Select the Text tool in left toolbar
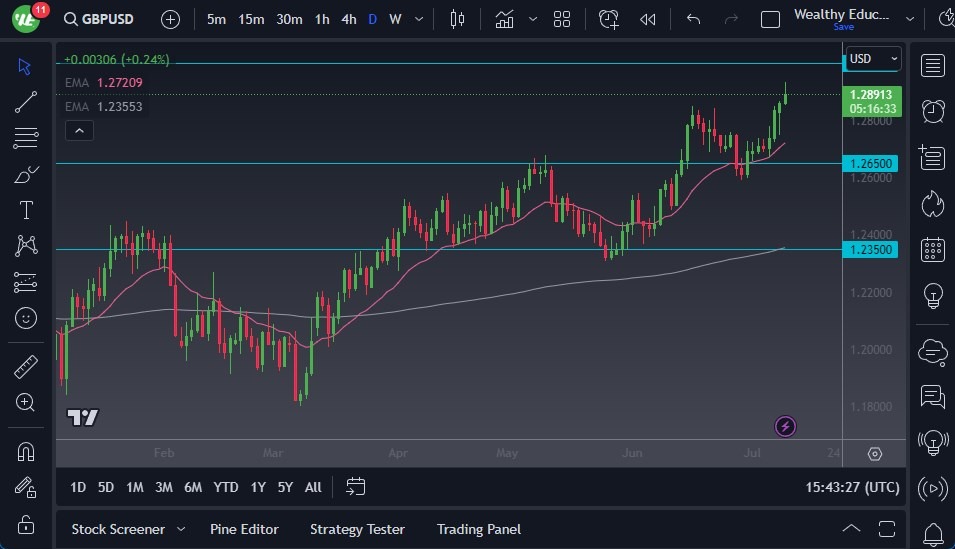Screen dimensions: 955x549 (26, 210)
